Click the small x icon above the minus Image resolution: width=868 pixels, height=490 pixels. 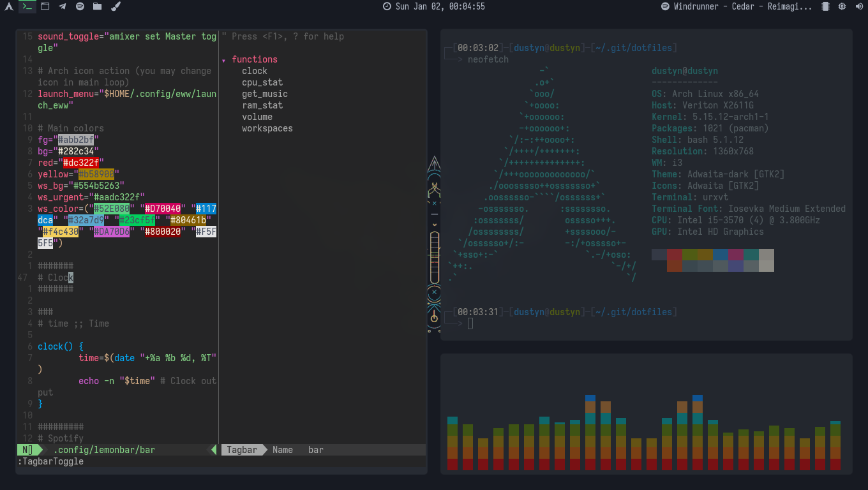click(434, 203)
